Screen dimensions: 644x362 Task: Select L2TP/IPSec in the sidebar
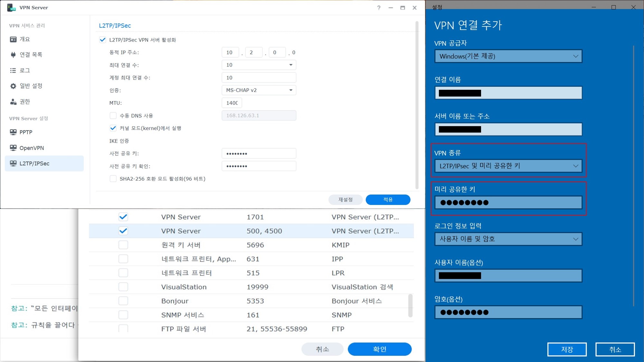coord(34,163)
